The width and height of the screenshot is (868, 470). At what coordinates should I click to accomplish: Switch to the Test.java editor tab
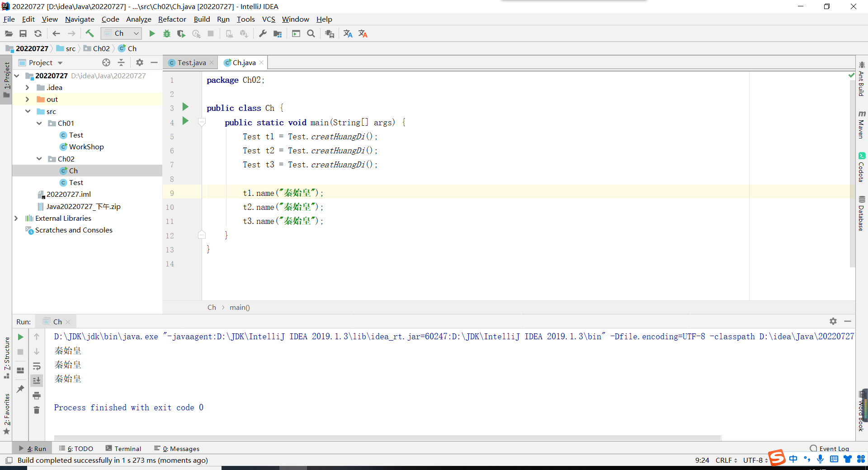point(191,62)
